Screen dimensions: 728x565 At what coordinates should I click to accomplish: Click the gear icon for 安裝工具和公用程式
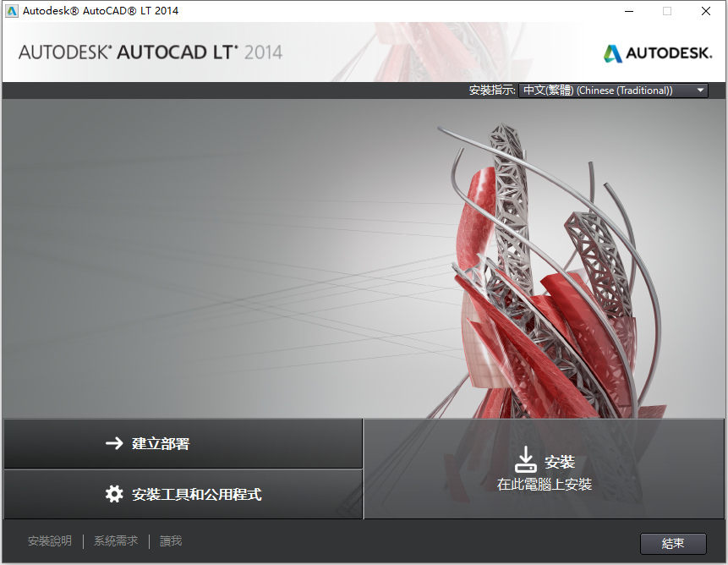point(114,494)
